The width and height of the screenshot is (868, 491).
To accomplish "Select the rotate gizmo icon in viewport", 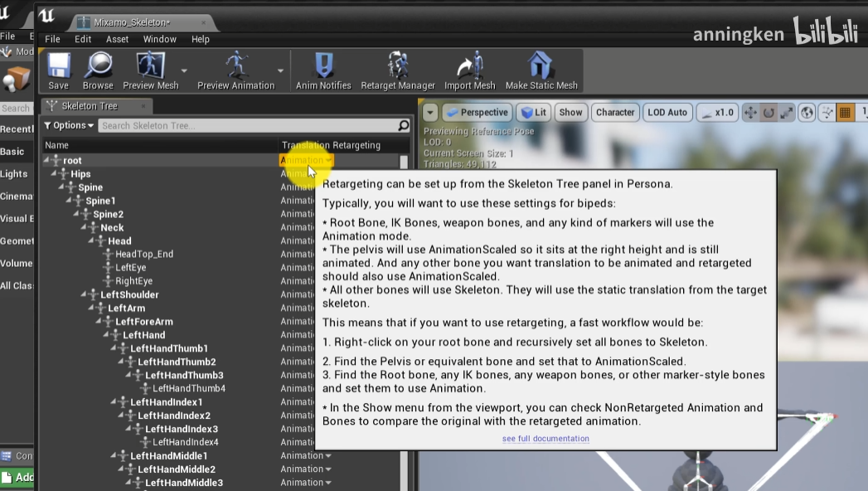I will click(x=769, y=112).
